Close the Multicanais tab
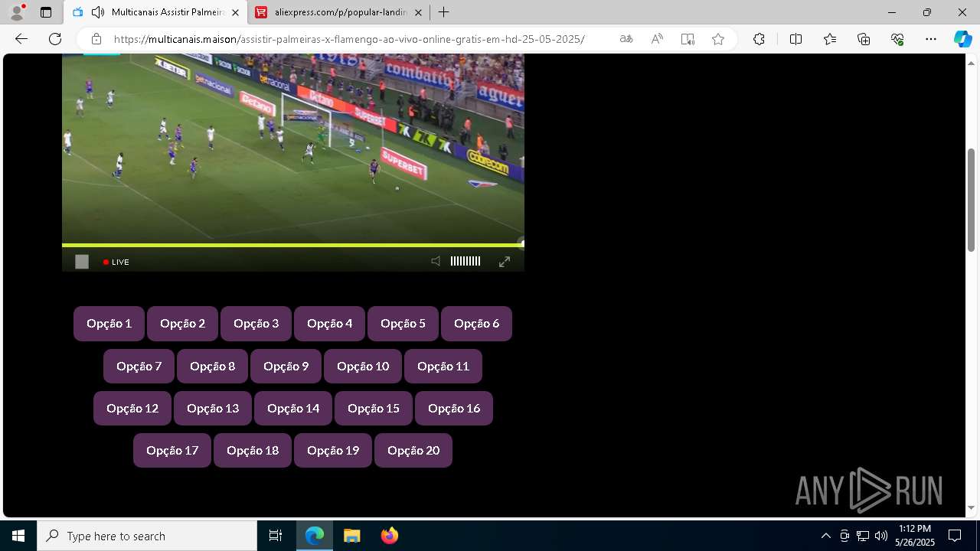The width and height of the screenshot is (980, 551). pyautogui.click(x=235, y=12)
